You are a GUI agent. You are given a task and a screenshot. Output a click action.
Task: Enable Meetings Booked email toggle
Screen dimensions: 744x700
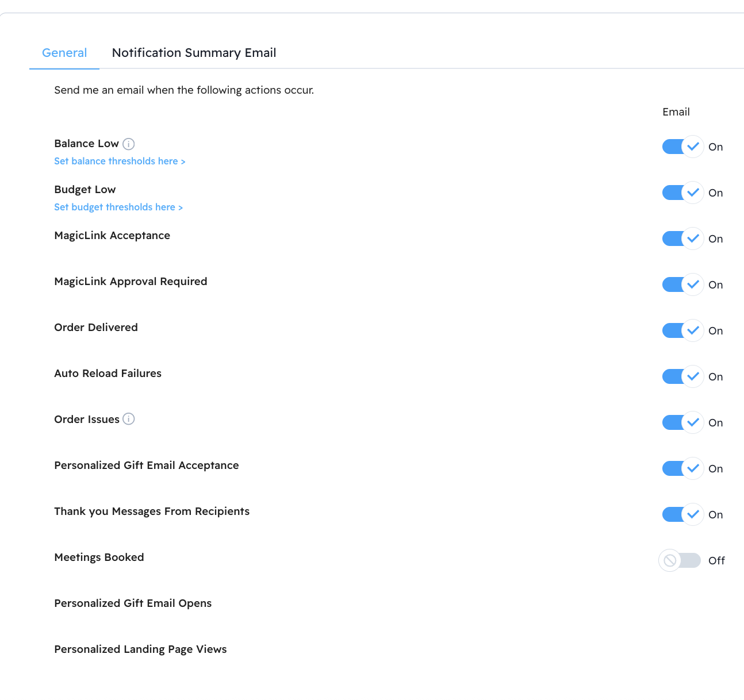[x=680, y=560]
